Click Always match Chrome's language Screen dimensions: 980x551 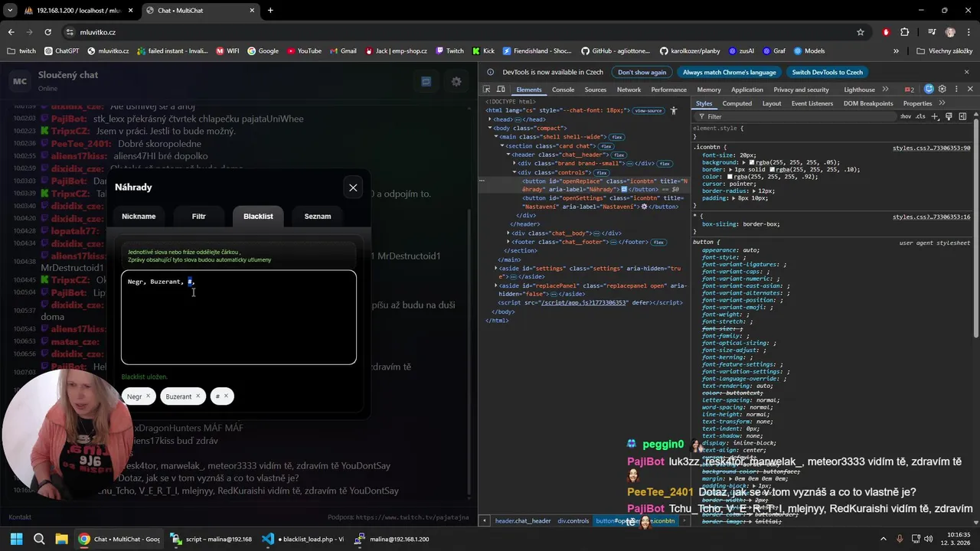tap(730, 72)
